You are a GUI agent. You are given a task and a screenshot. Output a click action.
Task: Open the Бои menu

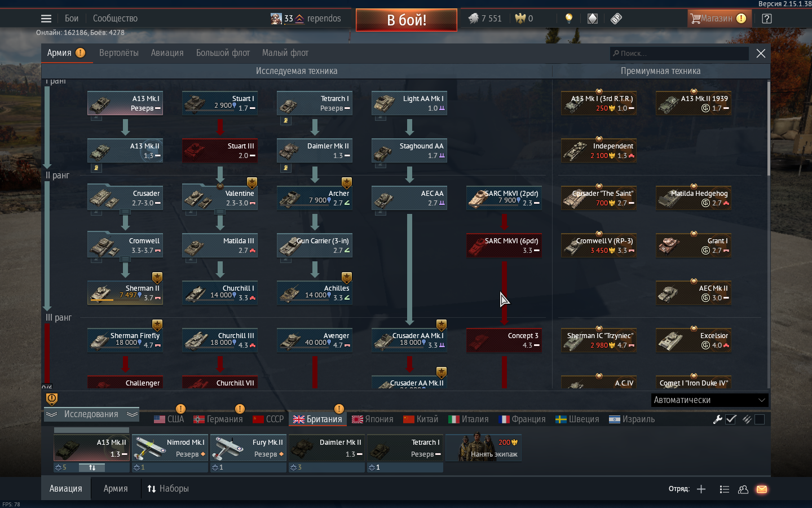(72, 19)
